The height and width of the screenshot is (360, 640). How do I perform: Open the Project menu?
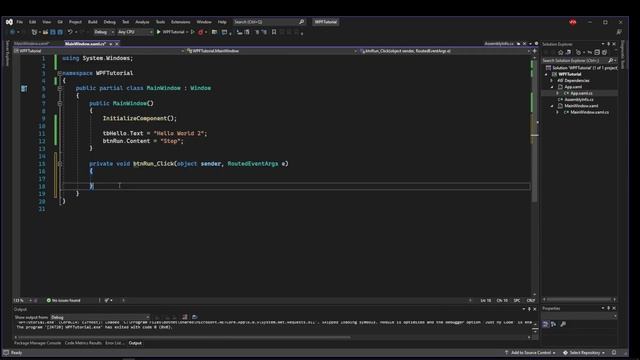click(x=75, y=22)
